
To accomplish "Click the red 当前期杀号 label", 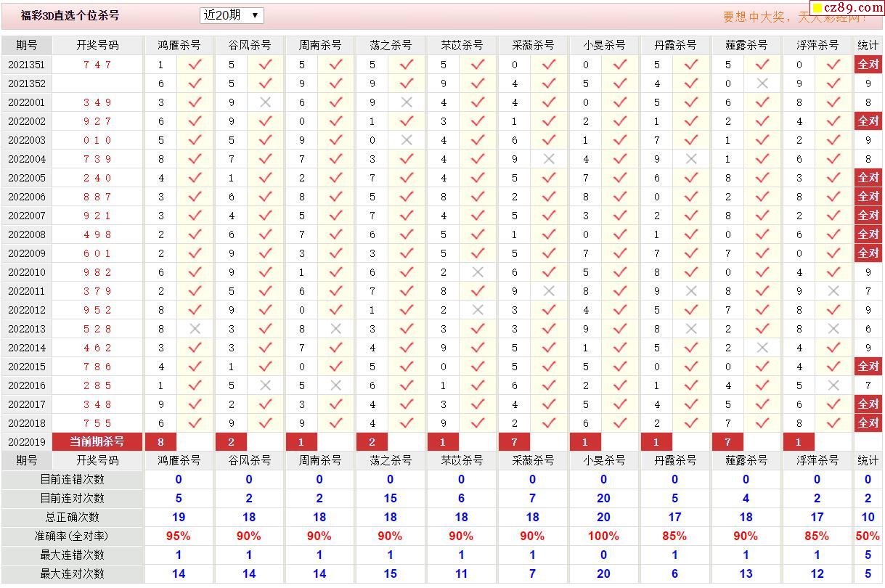I will (x=97, y=441).
